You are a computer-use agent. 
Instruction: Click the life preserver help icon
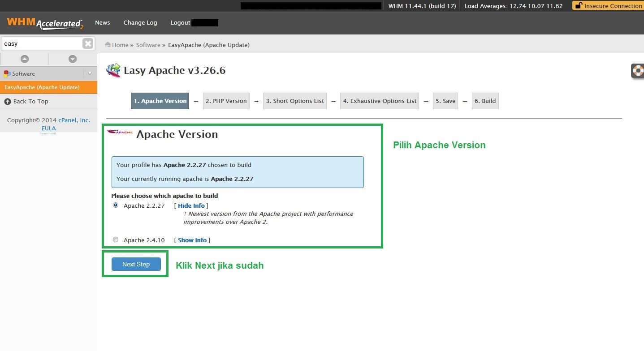(638, 71)
